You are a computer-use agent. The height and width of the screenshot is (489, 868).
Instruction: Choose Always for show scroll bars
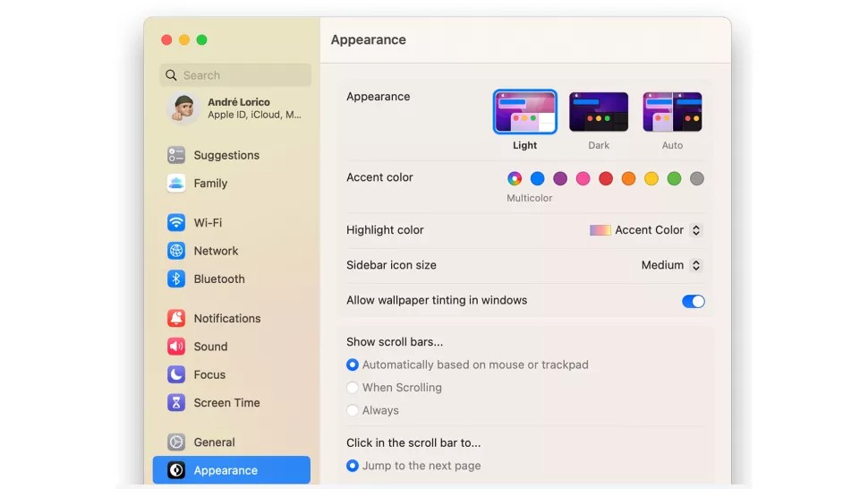(x=353, y=410)
